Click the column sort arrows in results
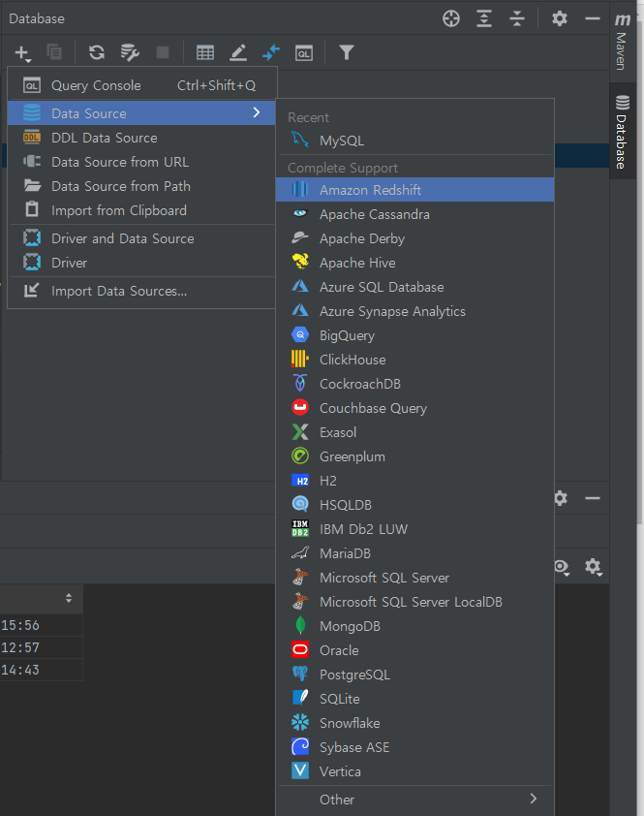This screenshot has width=644, height=816. [69, 598]
